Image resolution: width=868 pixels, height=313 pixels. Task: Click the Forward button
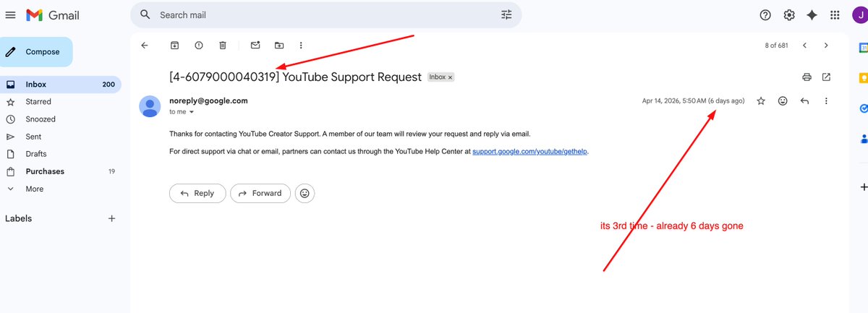[260, 193]
